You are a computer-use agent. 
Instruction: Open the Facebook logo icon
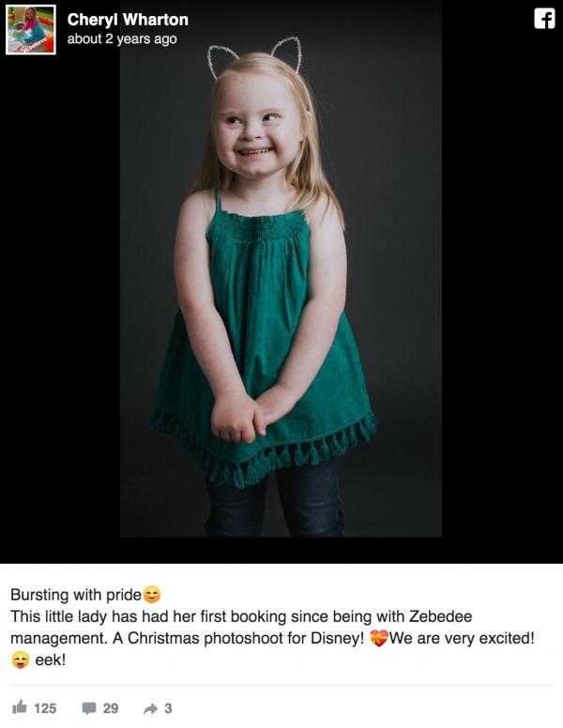(544, 19)
